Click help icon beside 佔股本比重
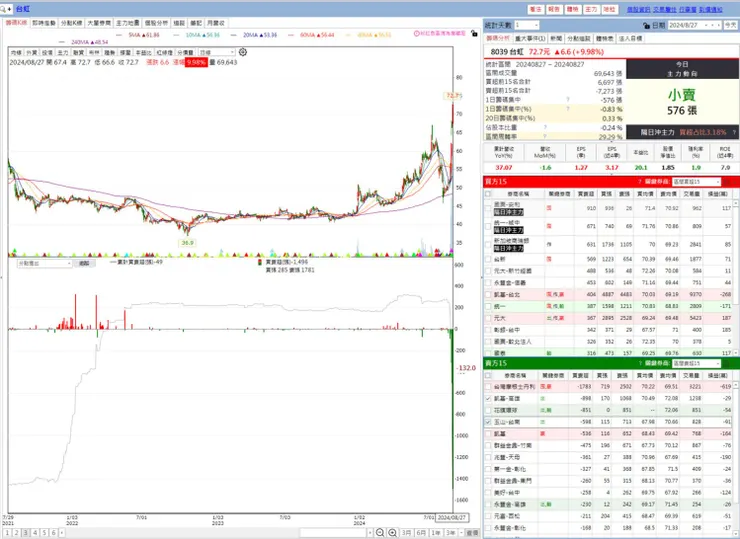Viewport: 740px width, 539px height. click(545, 127)
